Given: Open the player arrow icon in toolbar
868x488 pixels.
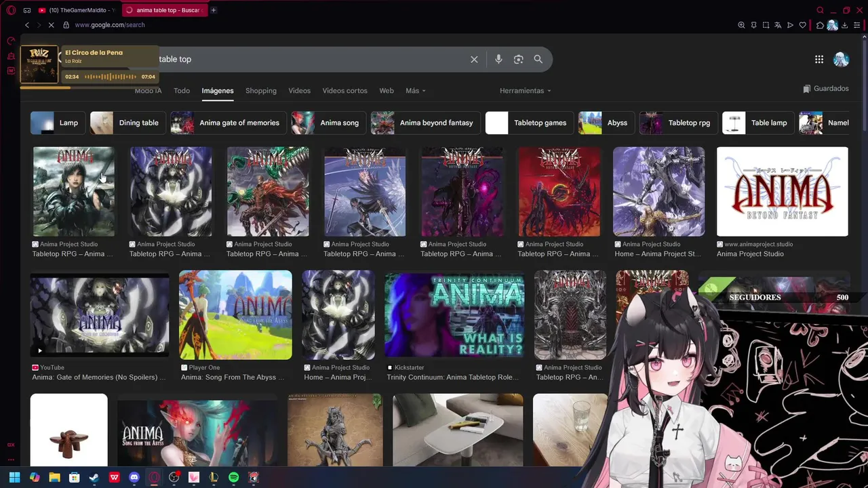Looking at the screenshot, I should click(790, 25).
